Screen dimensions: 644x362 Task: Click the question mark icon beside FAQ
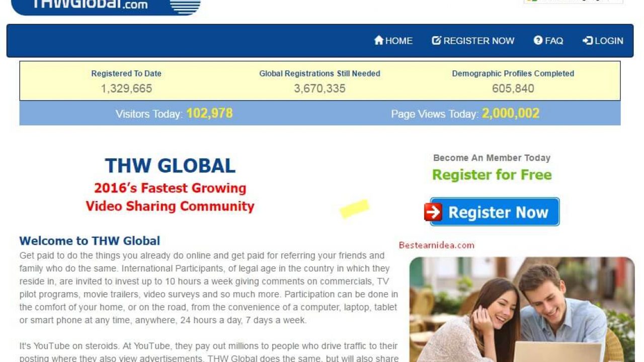[x=538, y=40]
